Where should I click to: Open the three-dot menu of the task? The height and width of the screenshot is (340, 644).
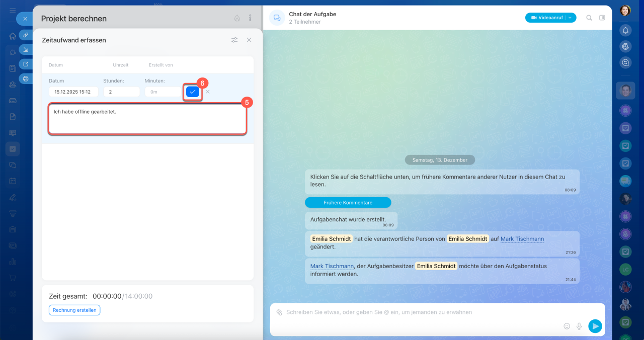click(x=250, y=18)
